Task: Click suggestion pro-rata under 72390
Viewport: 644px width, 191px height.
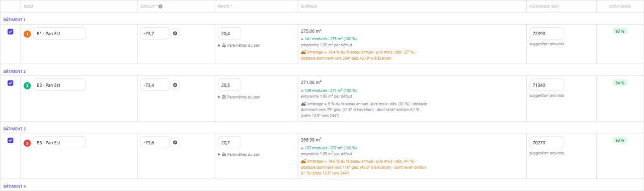Action: click(x=546, y=45)
